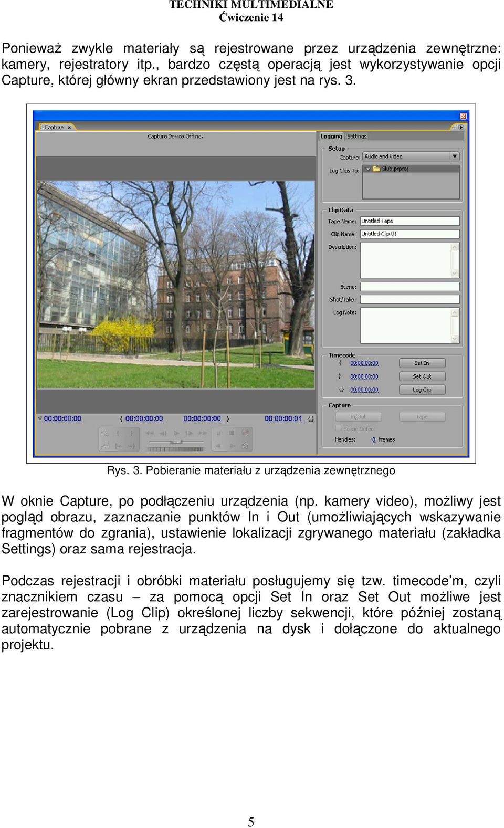
Task: Click the Slow Reverse transport button
Action: (218, 446)
